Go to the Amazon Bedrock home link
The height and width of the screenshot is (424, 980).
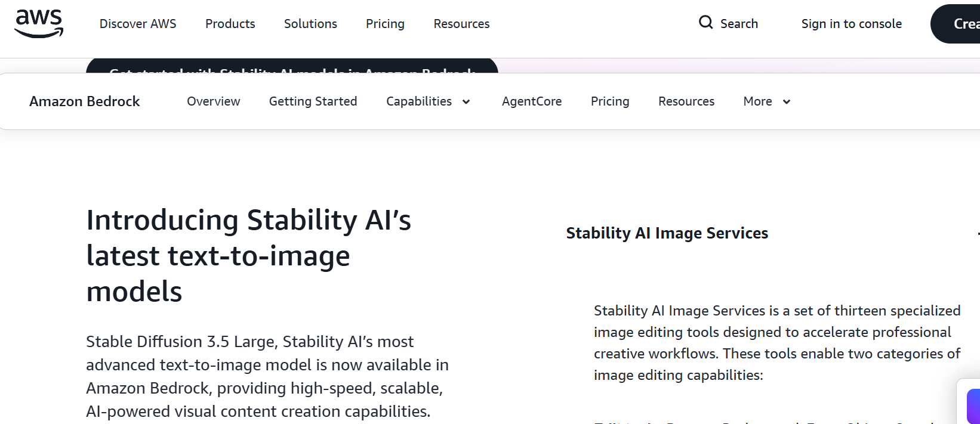(x=85, y=101)
